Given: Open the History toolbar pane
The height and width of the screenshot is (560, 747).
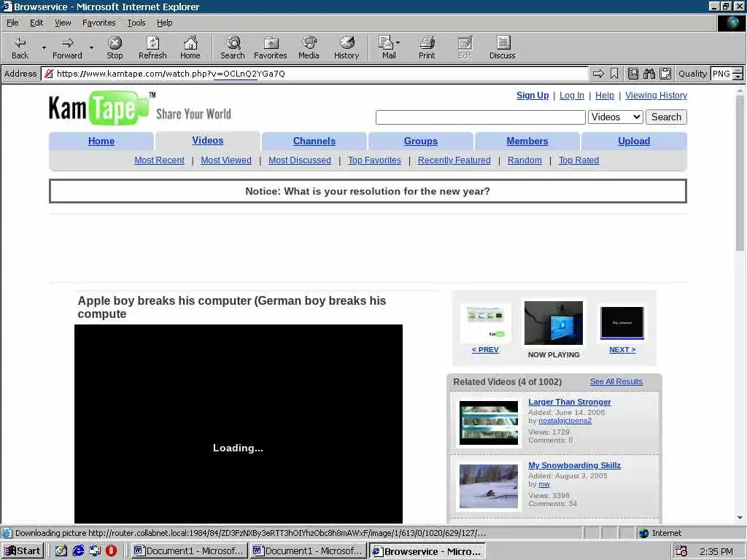Looking at the screenshot, I should 347,47.
